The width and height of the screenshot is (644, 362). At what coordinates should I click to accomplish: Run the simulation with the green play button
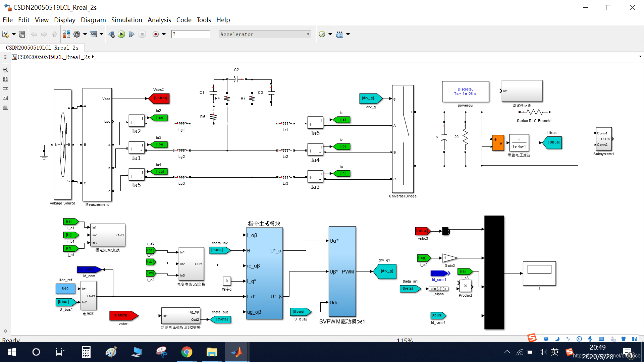click(x=121, y=34)
